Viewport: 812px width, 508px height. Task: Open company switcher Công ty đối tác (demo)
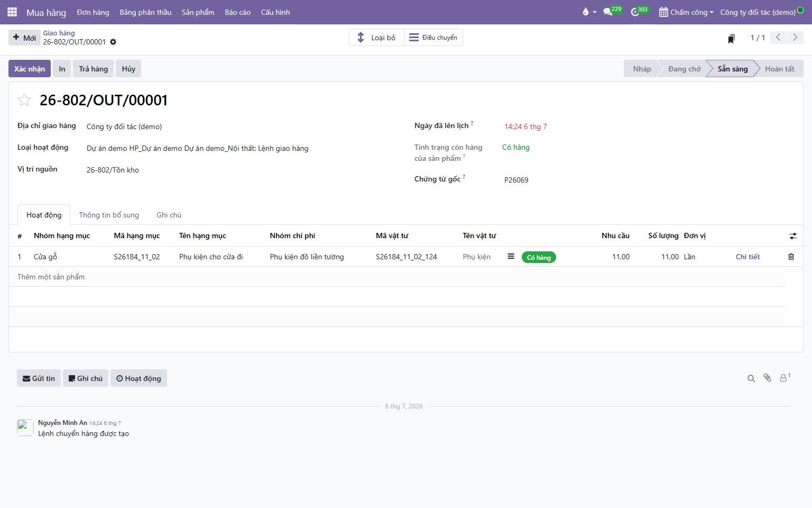758,12
